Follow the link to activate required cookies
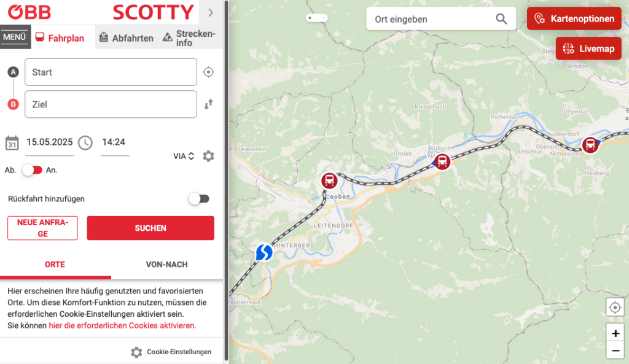The width and height of the screenshot is (629, 364). pos(122,325)
